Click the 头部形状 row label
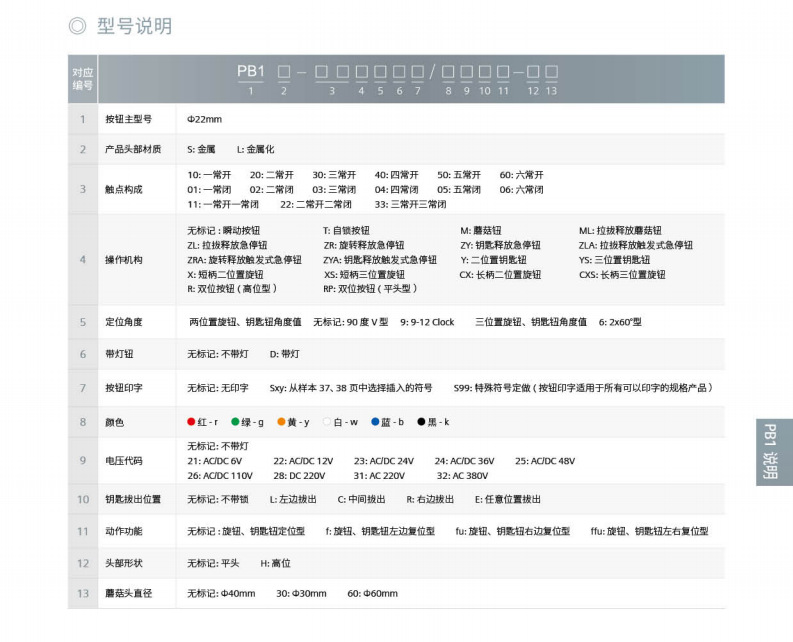793x642 pixels. [124, 563]
